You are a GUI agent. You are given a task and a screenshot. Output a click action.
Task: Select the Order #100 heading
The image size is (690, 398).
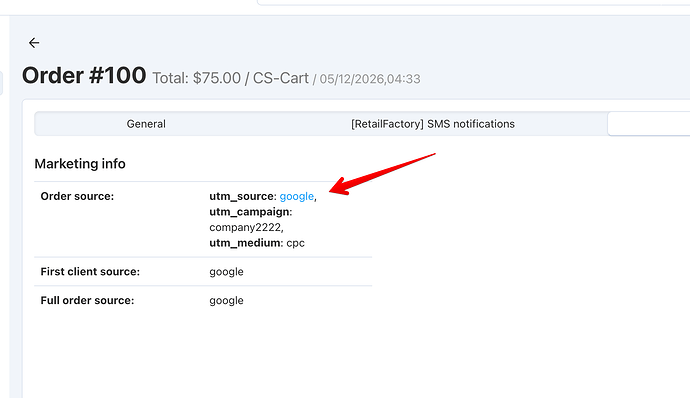point(84,75)
